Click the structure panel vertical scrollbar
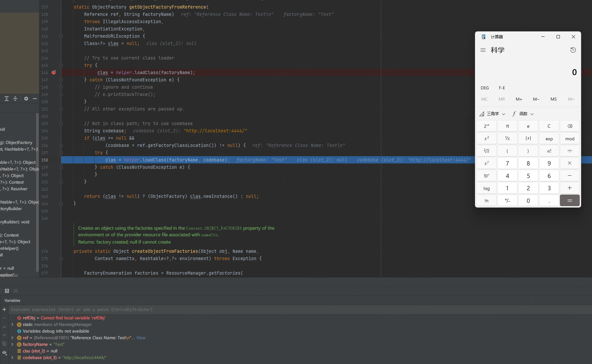The image size is (592, 364). [x=37, y=192]
